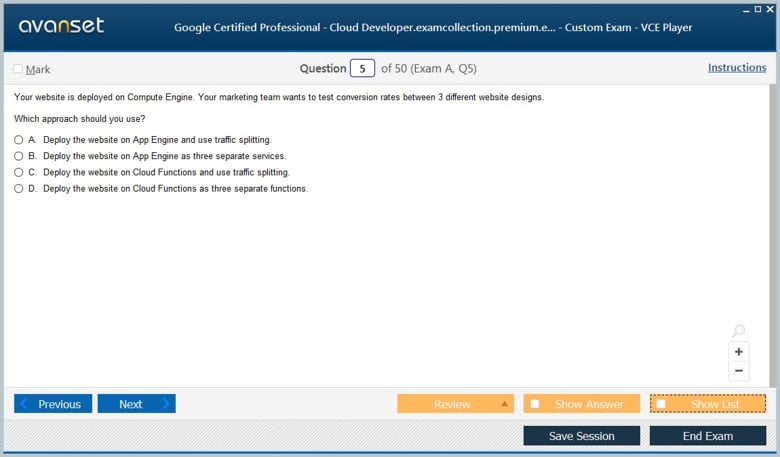Choose answer D three separate functions

coord(19,188)
